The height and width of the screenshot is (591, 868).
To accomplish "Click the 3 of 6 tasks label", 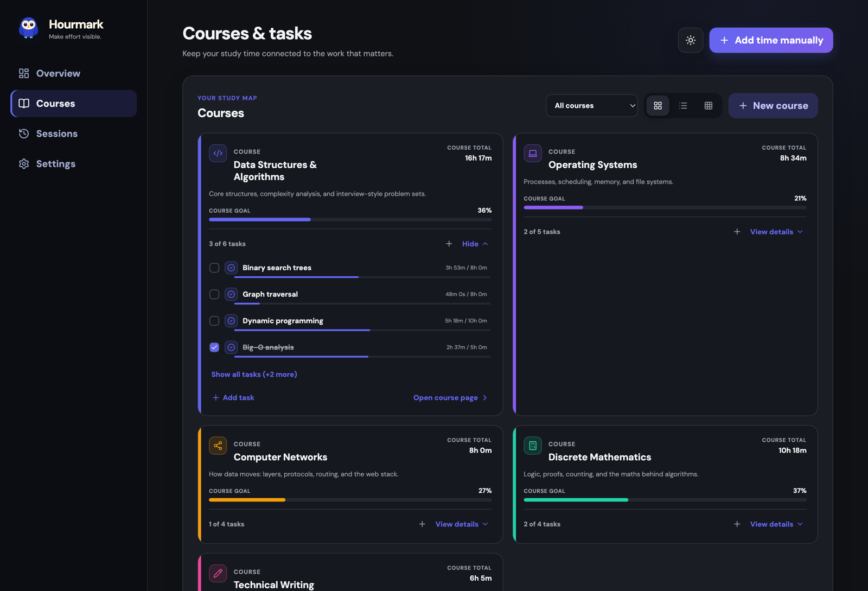I will click(227, 244).
